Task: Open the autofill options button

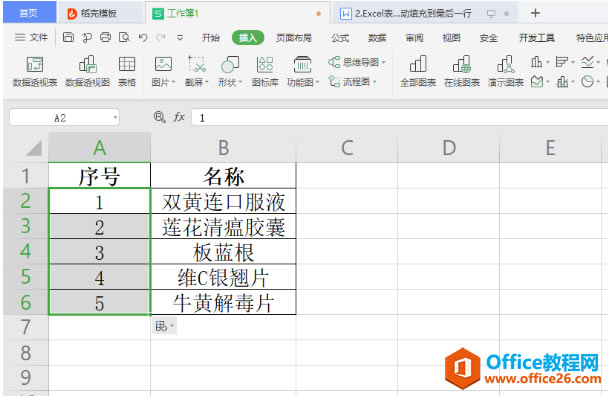Action: tap(164, 326)
